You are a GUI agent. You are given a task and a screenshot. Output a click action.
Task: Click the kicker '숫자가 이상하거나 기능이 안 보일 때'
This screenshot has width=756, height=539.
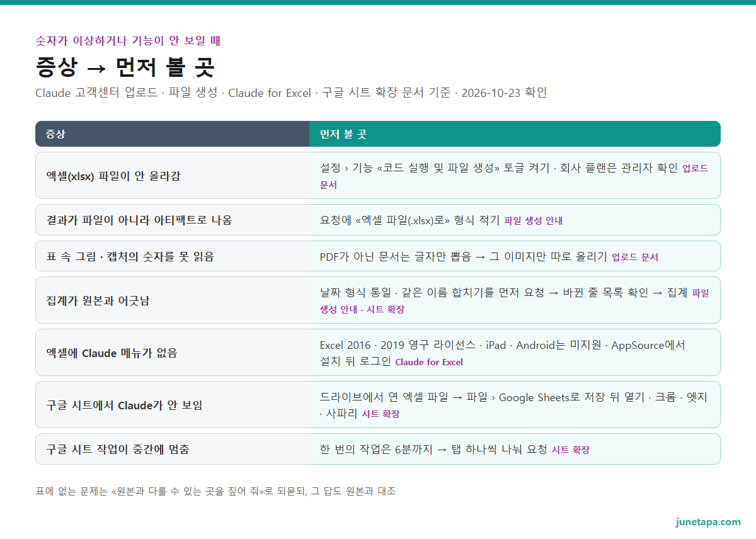click(x=128, y=41)
